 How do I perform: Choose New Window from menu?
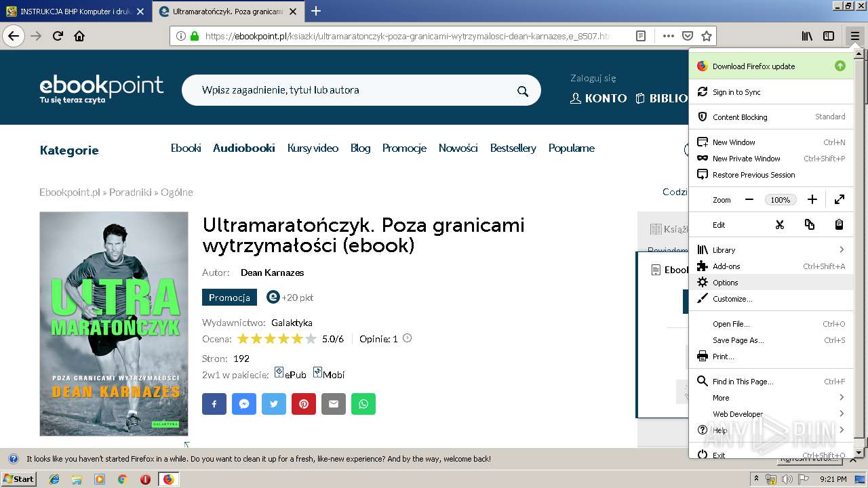coord(771,142)
